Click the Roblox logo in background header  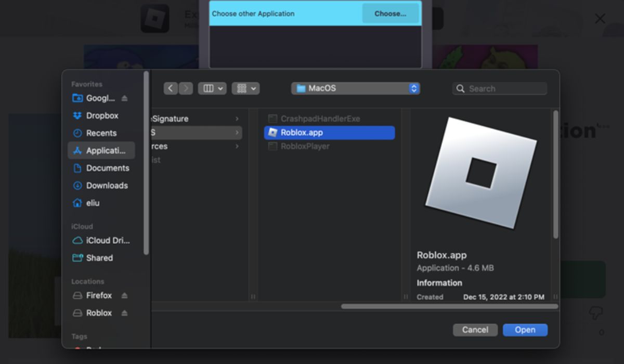point(154,18)
